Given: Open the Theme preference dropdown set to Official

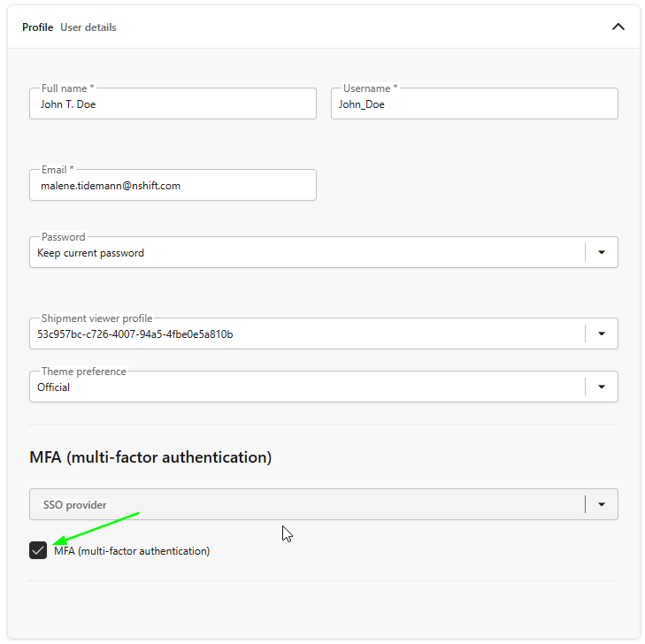Looking at the screenshot, I should [323, 387].
